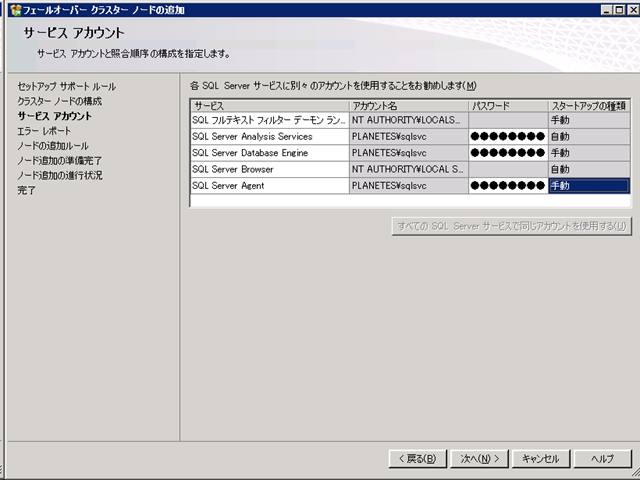Click the すべての SQL Server サービスで同じアカウントを使用する button

(512, 226)
